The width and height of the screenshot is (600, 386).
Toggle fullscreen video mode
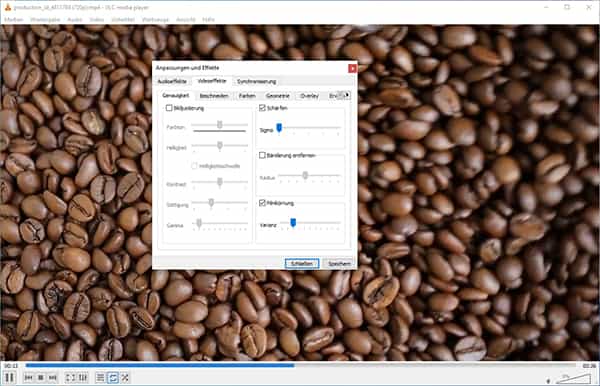[70, 378]
